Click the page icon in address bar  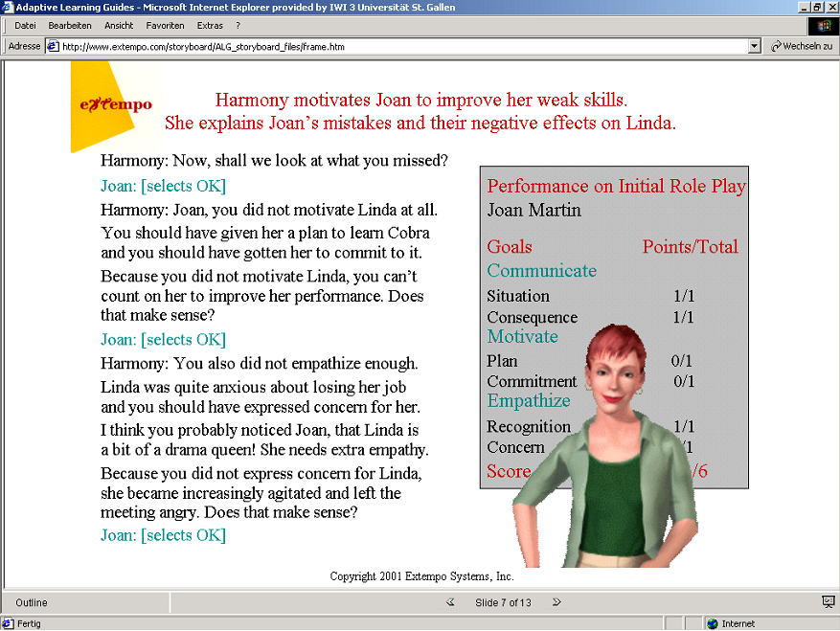pyautogui.click(x=53, y=47)
